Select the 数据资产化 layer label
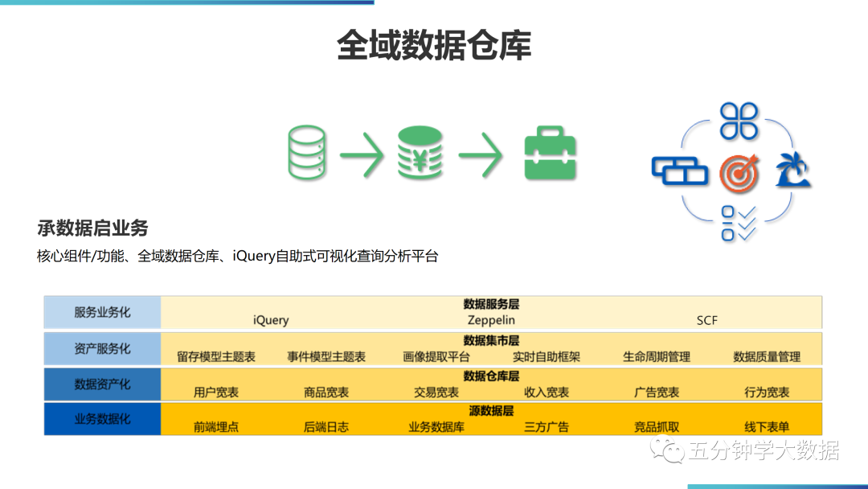The image size is (868, 489). pos(102,384)
